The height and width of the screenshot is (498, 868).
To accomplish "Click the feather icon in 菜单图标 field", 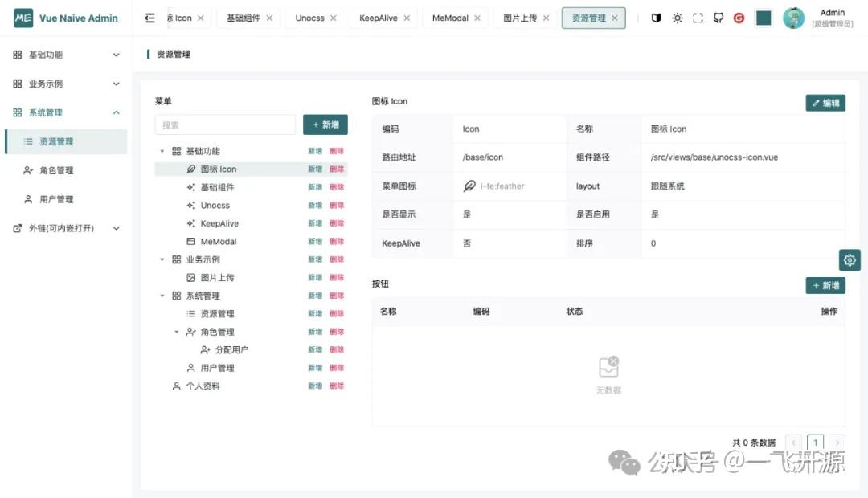I will tap(469, 186).
